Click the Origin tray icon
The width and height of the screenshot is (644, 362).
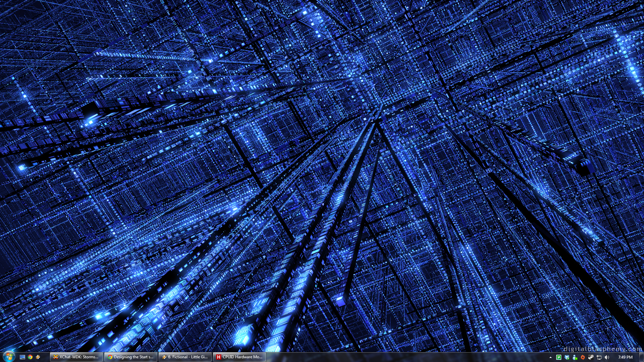pyautogui.click(x=583, y=357)
